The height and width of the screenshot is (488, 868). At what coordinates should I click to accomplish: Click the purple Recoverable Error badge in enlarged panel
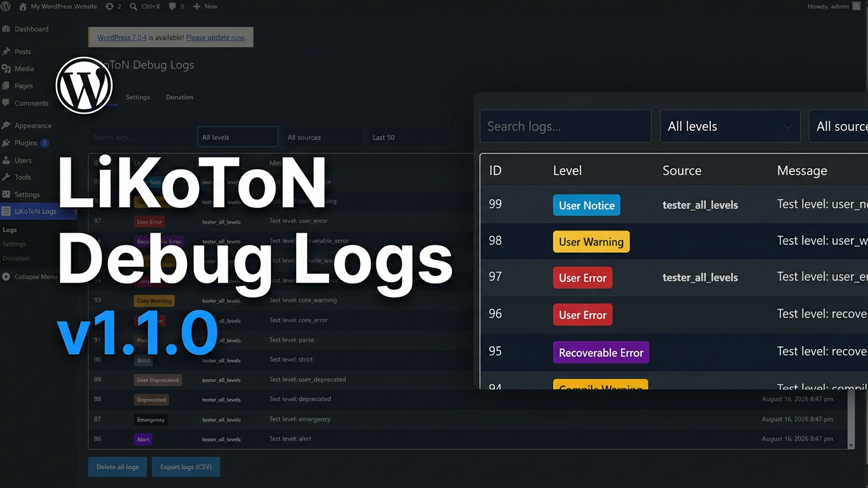click(x=601, y=353)
